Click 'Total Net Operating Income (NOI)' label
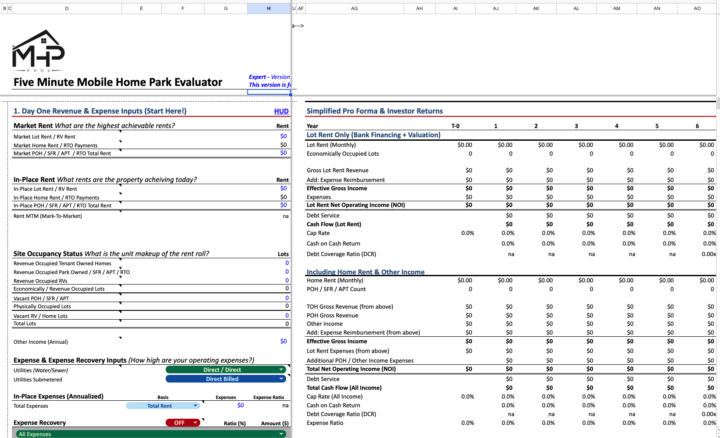The width and height of the screenshot is (720, 438). [x=351, y=369]
